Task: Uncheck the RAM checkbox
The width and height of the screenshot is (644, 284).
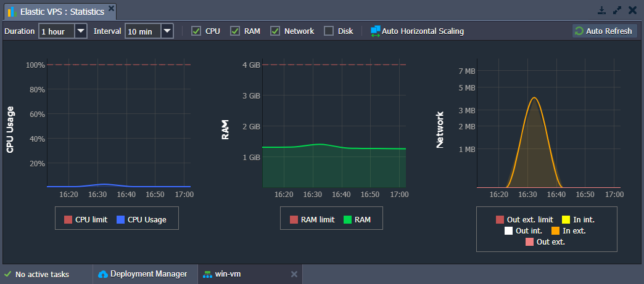Action: click(235, 31)
